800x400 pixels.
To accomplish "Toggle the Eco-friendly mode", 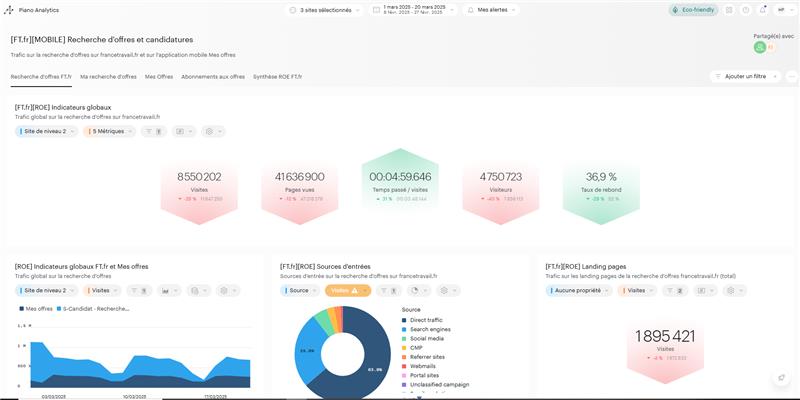I will pos(693,10).
